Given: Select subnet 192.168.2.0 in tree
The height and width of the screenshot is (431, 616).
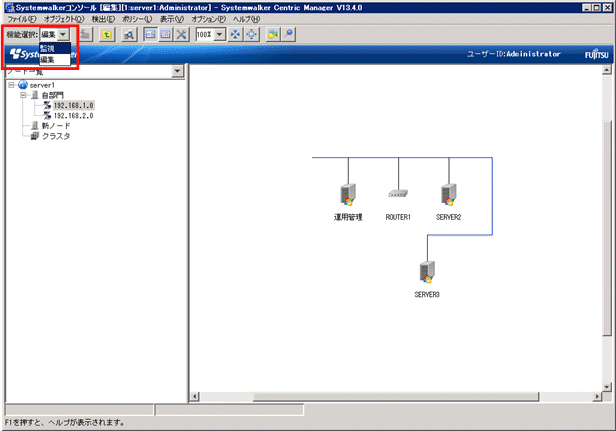Looking at the screenshot, I should tap(73, 116).
